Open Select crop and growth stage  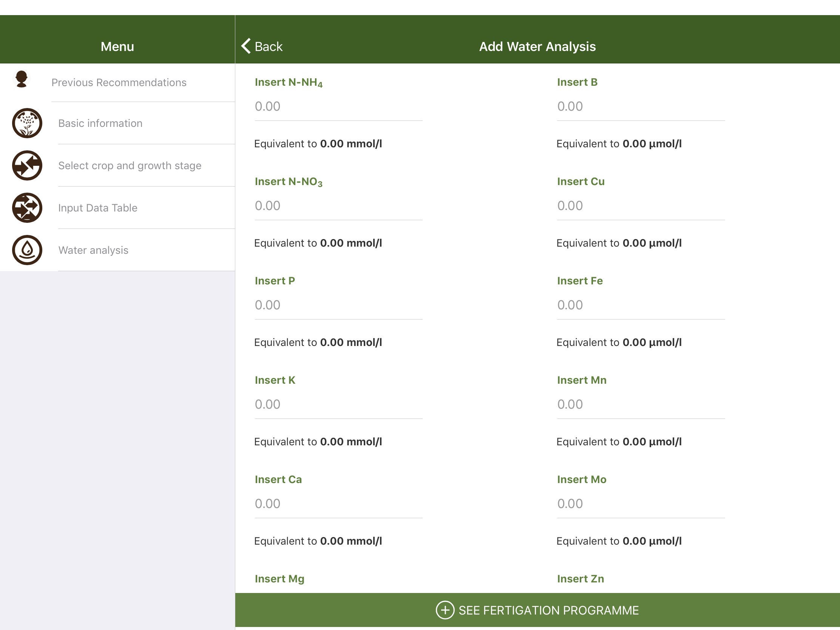[x=130, y=165]
